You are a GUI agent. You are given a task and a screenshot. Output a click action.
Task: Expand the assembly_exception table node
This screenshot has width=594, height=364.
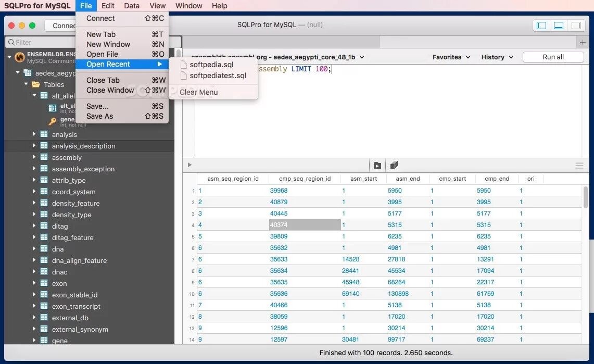pos(34,169)
